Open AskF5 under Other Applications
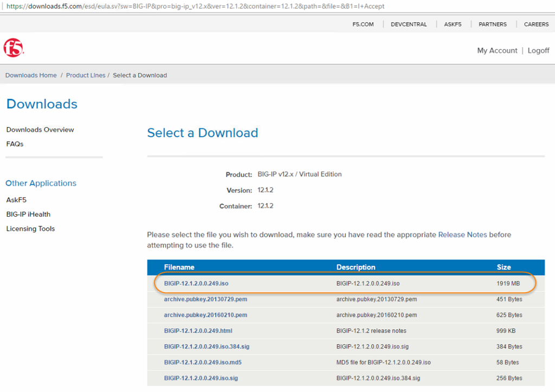 point(16,200)
